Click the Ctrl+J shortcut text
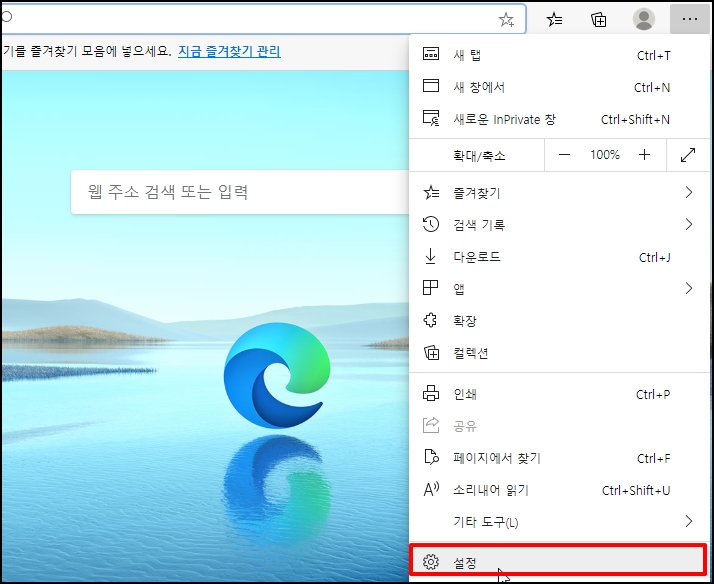 click(x=654, y=257)
